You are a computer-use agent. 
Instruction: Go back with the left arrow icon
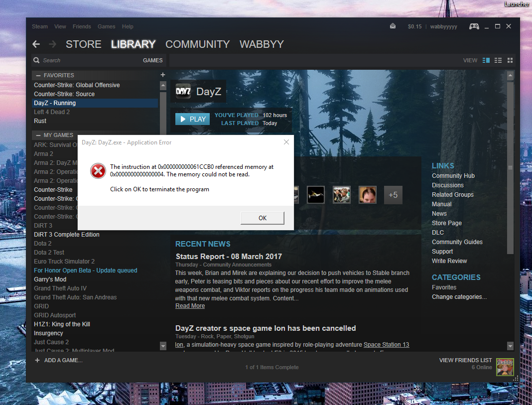coord(36,44)
